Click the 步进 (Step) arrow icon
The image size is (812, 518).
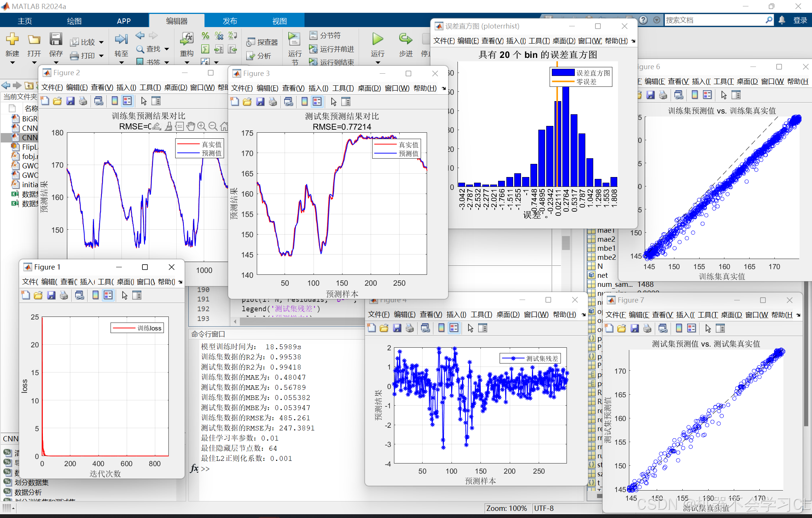[x=405, y=39]
